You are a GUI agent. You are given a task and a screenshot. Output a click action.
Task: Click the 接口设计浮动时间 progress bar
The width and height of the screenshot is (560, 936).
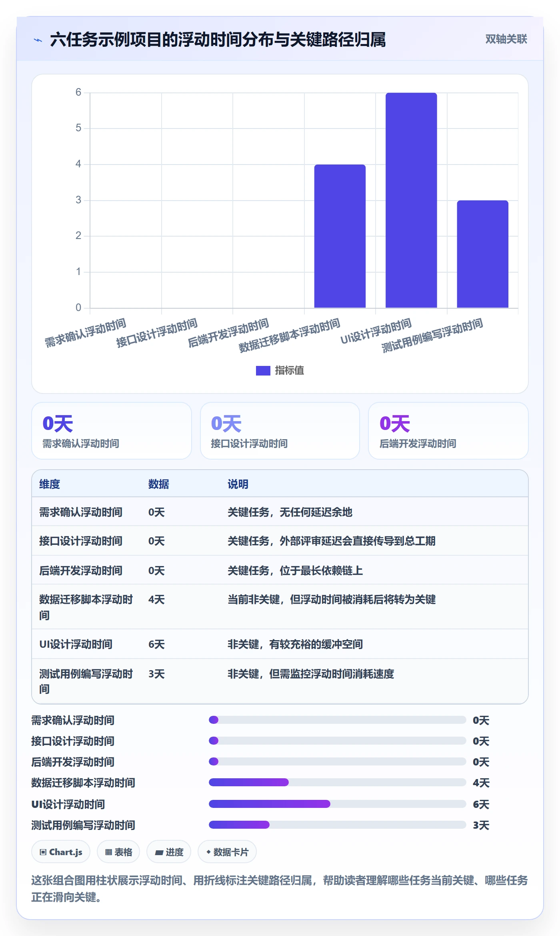click(337, 741)
